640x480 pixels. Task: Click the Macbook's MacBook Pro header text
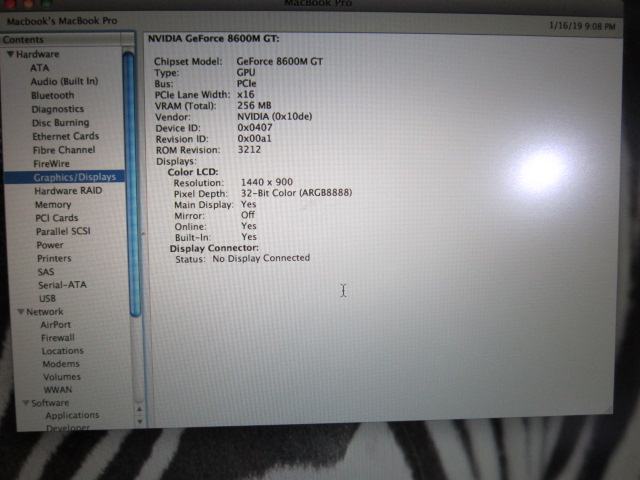pos(62,20)
